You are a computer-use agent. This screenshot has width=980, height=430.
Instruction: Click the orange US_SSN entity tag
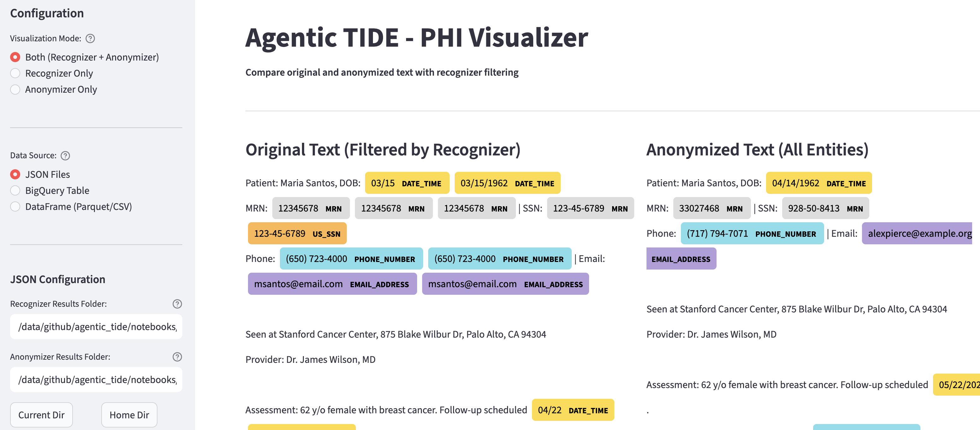coord(297,233)
